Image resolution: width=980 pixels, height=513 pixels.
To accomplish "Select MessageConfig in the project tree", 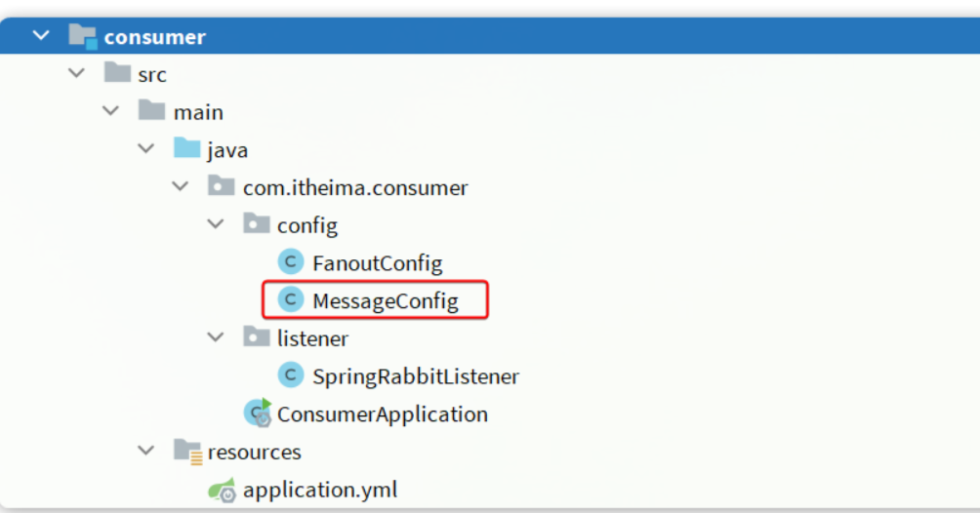I will pos(385,300).
